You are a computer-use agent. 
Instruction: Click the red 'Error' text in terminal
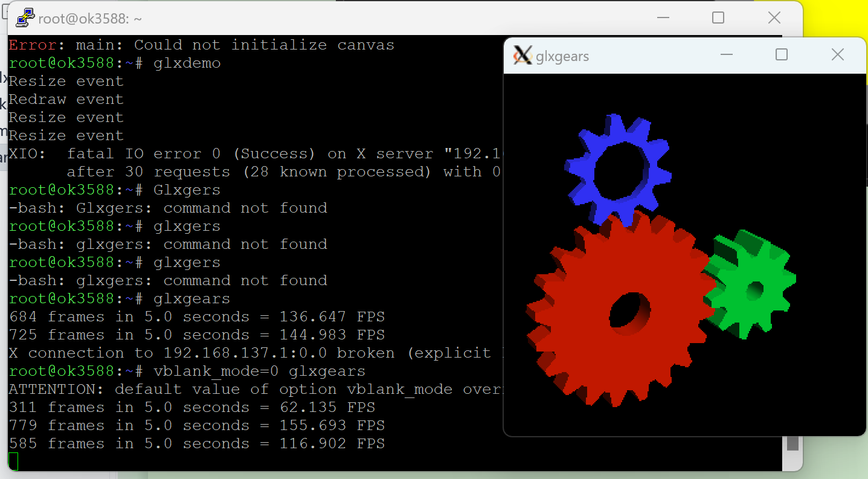coord(33,45)
